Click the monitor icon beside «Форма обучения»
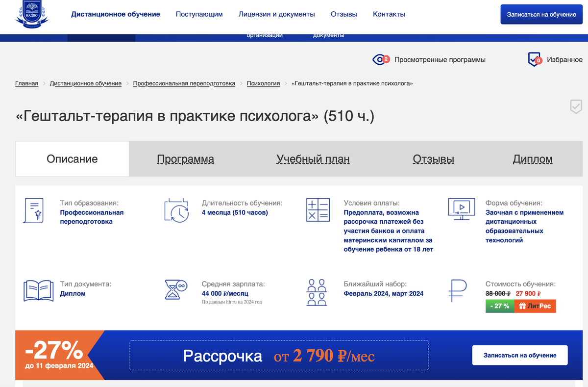The height and width of the screenshot is (387, 588). (461, 210)
